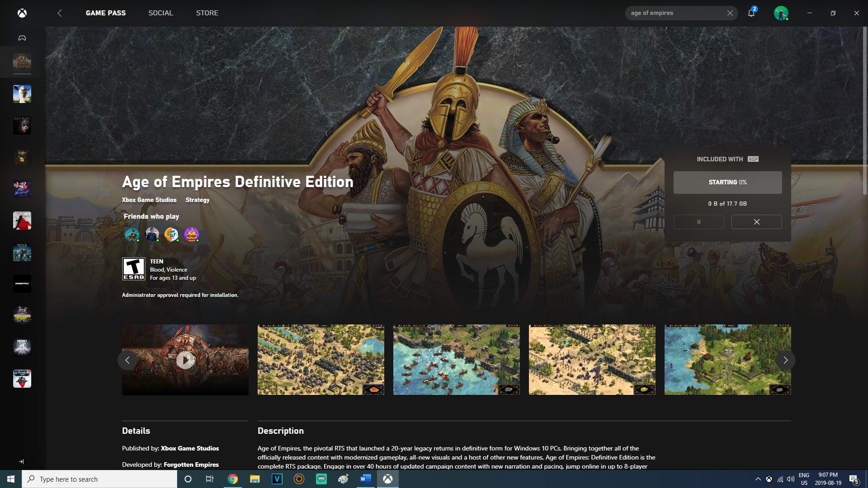Open the Action Center notifications

click(854, 479)
